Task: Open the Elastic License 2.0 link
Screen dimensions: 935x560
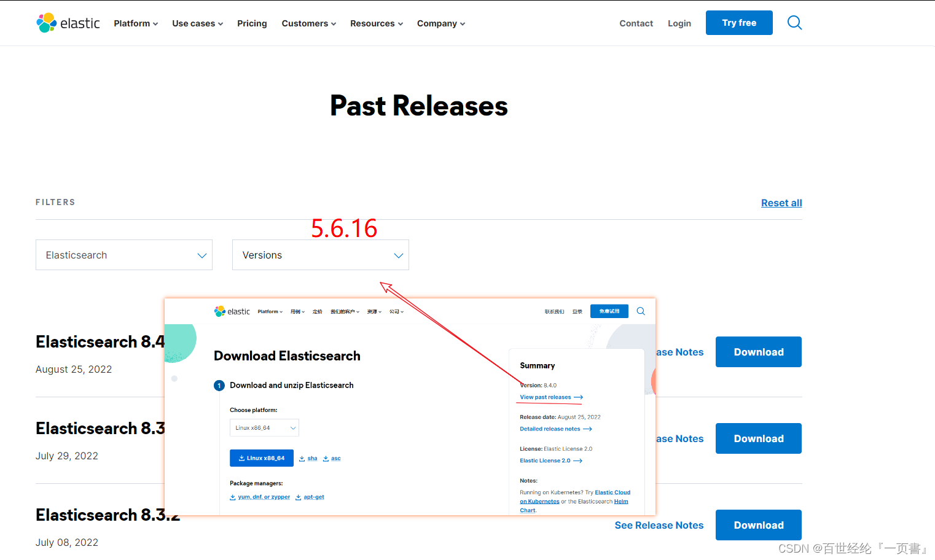Action: click(550, 461)
